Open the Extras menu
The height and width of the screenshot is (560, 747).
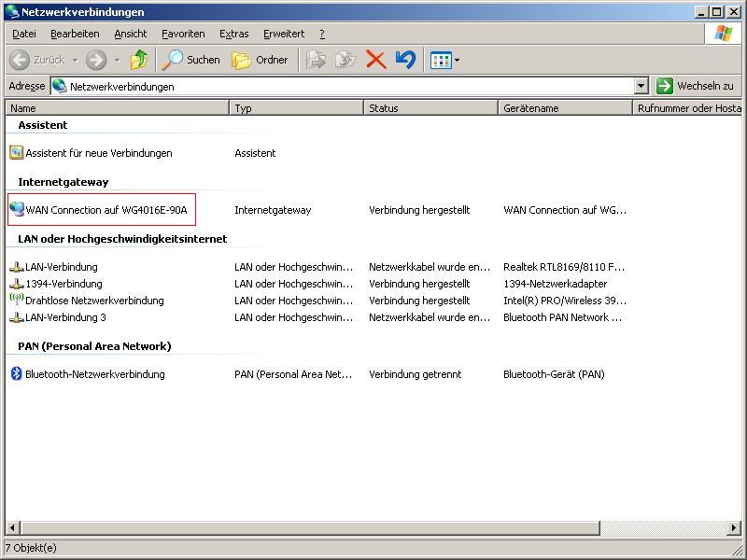tap(233, 34)
